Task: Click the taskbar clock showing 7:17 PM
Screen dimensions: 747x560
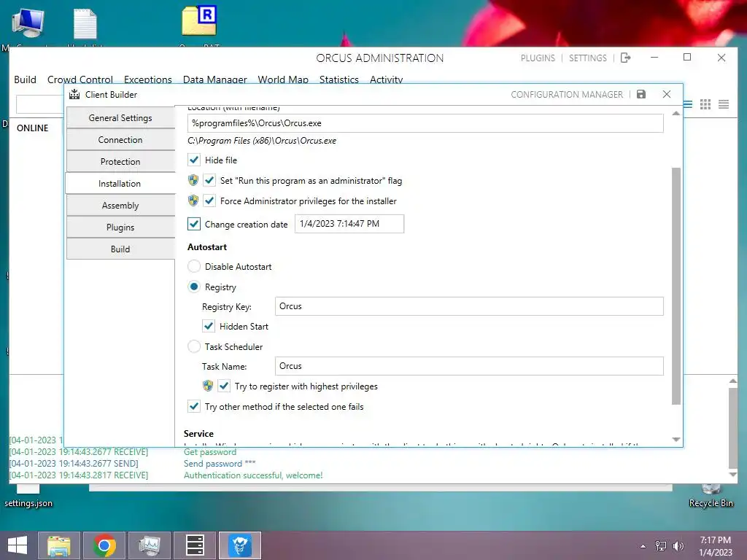Action: [715, 546]
